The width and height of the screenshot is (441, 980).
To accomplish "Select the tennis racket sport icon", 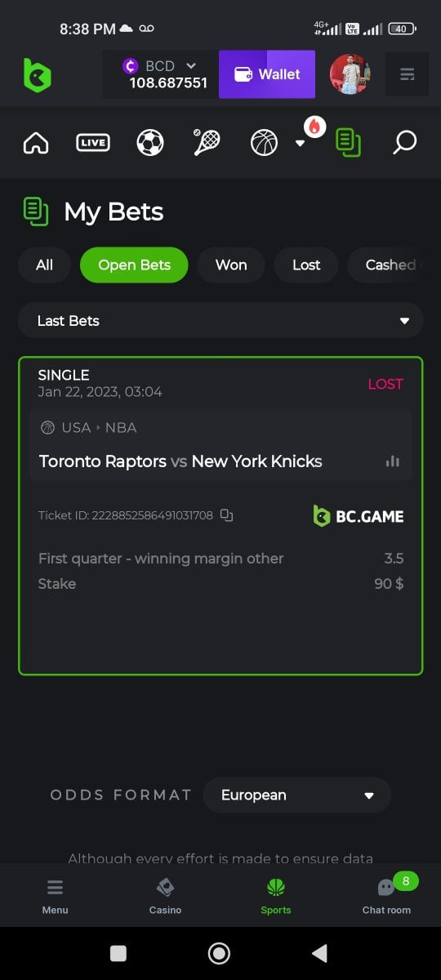I will pyautogui.click(x=206, y=142).
